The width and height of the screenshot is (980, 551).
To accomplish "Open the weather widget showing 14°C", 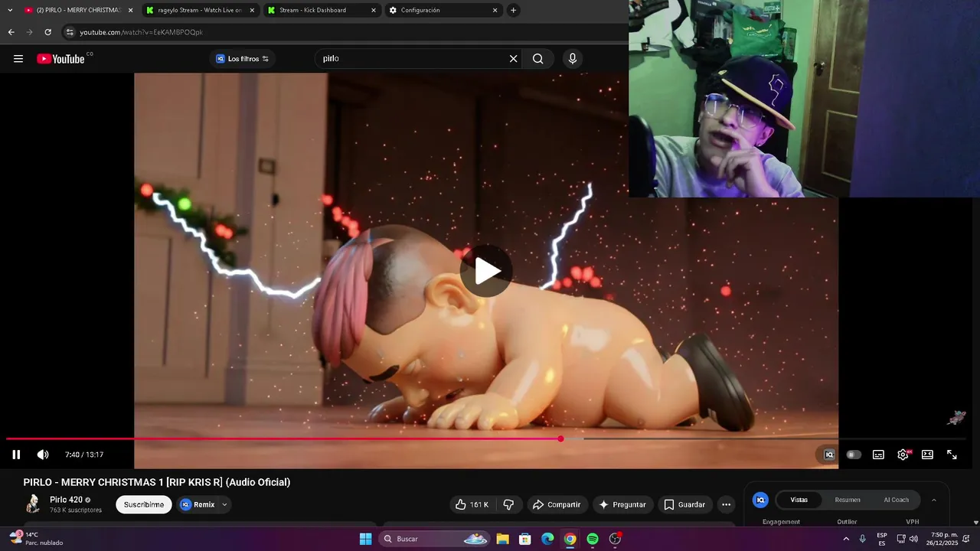I will click(x=35, y=539).
